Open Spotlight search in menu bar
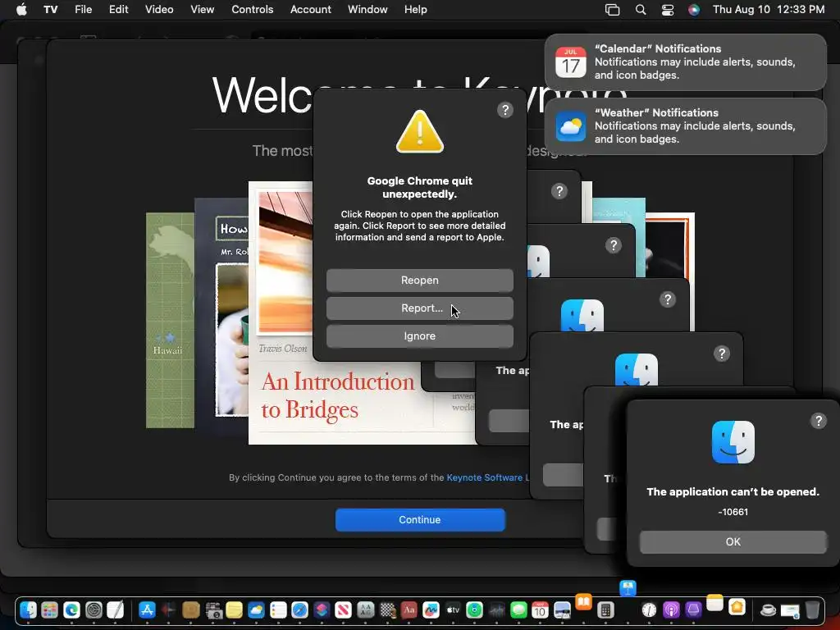This screenshot has width=840, height=630. point(640,10)
